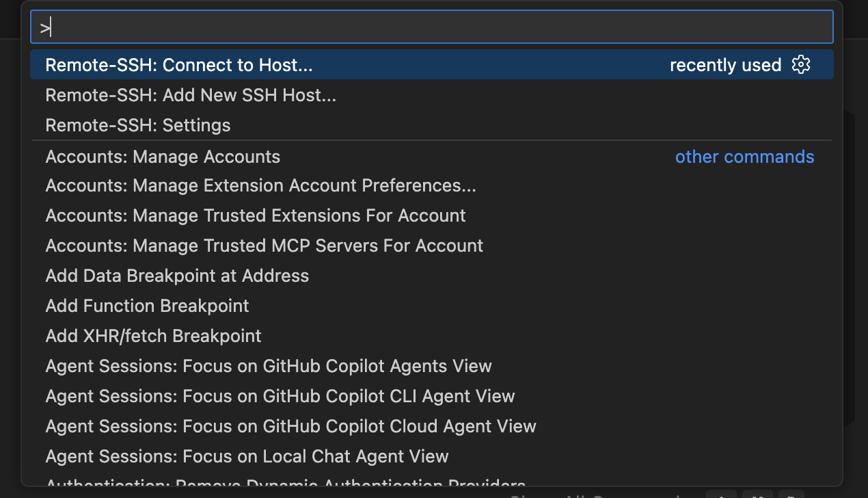868x498 pixels.
Task: Click the gear icon to configure keybinding
Action: pos(800,65)
